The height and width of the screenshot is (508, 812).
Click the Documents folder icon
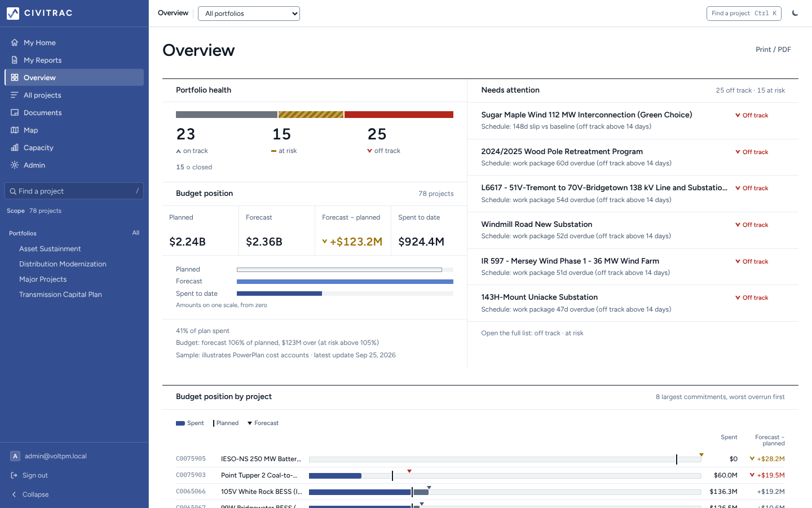pyautogui.click(x=15, y=112)
